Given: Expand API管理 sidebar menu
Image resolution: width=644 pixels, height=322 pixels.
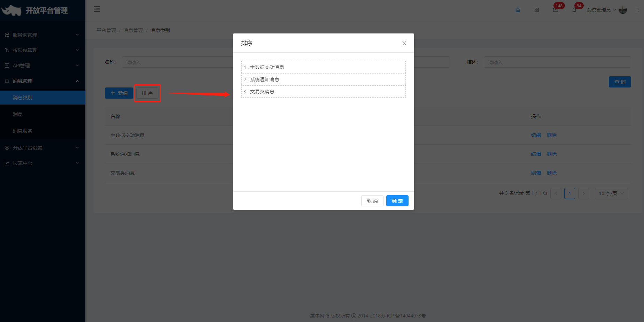Looking at the screenshot, I should click(x=42, y=66).
